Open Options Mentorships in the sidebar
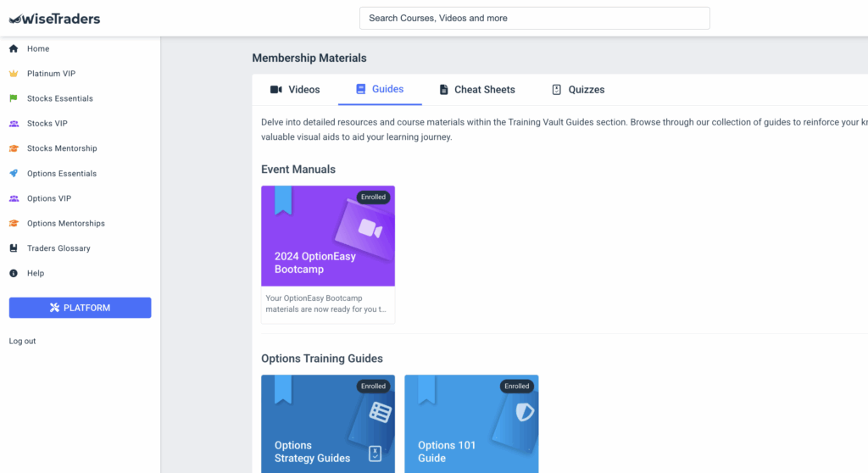This screenshot has height=473, width=868. tap(65, 224)
